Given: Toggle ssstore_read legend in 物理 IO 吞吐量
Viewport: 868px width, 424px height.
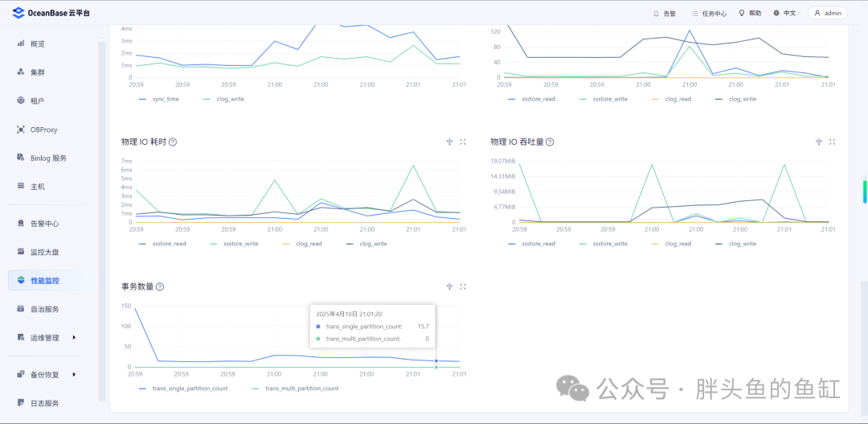Looking at the screenshot, I should 531,244.
